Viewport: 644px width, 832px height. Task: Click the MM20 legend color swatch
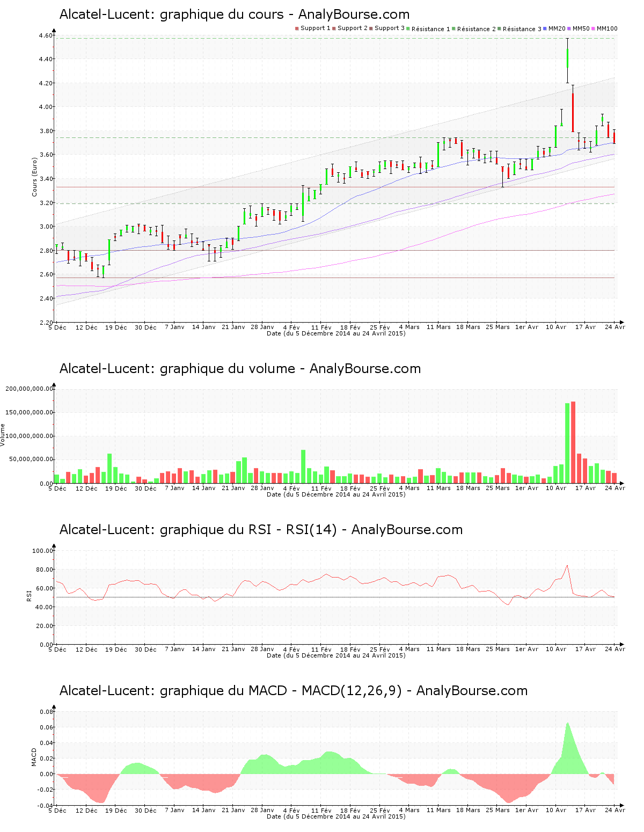[x=545, y=28]
